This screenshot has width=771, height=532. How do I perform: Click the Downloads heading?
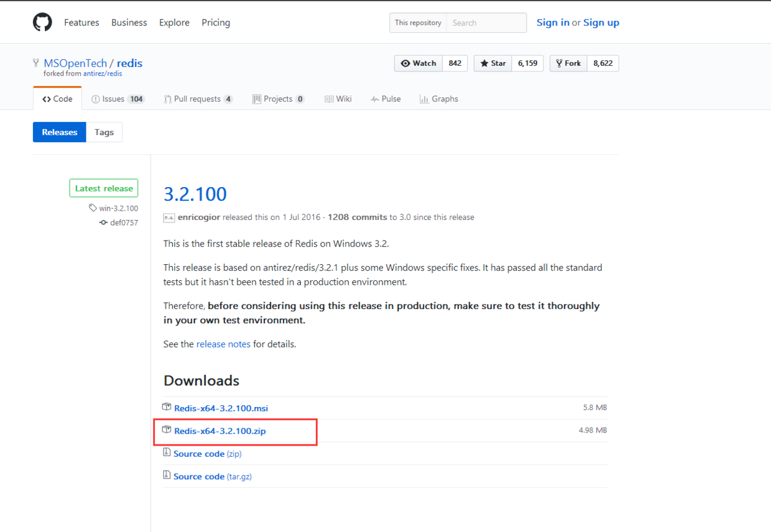(x=201, y=380)
